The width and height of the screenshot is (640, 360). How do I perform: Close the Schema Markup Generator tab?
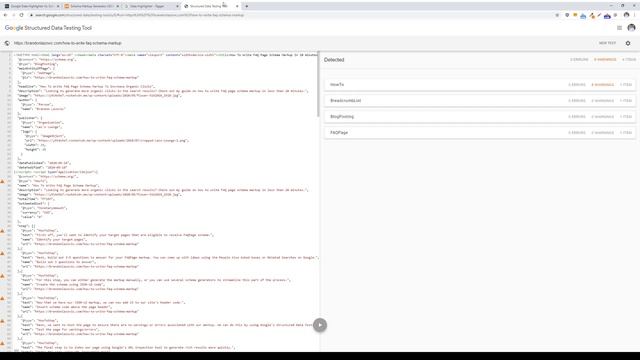click(x=118, y=6)
